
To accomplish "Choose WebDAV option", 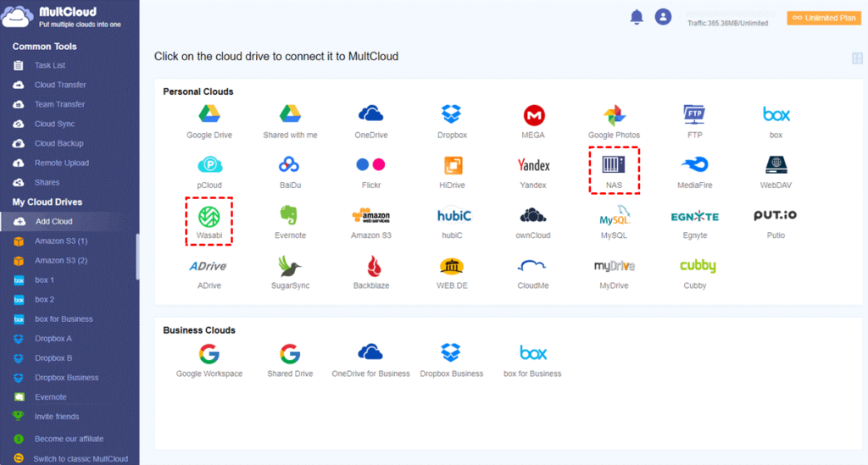I will coord(776,172).
